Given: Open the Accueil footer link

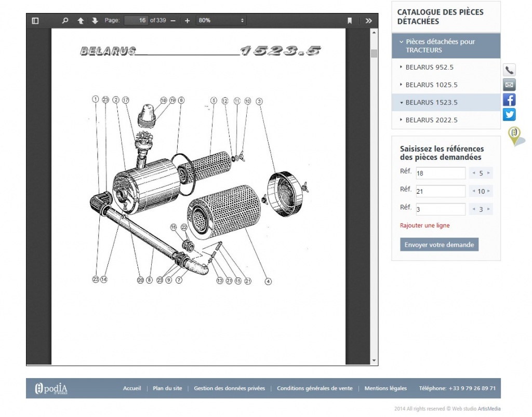Looking at the screenshot, I should point(132,388).
